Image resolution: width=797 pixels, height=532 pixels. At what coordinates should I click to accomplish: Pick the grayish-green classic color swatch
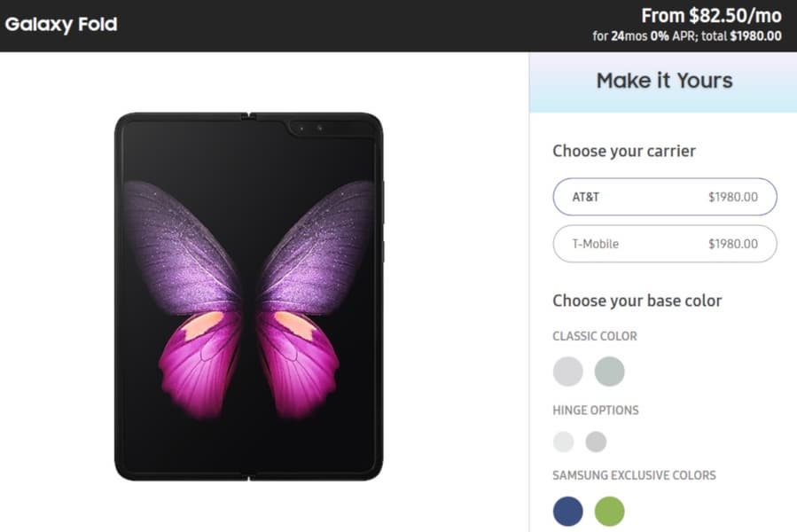click(x=609, y=372)
